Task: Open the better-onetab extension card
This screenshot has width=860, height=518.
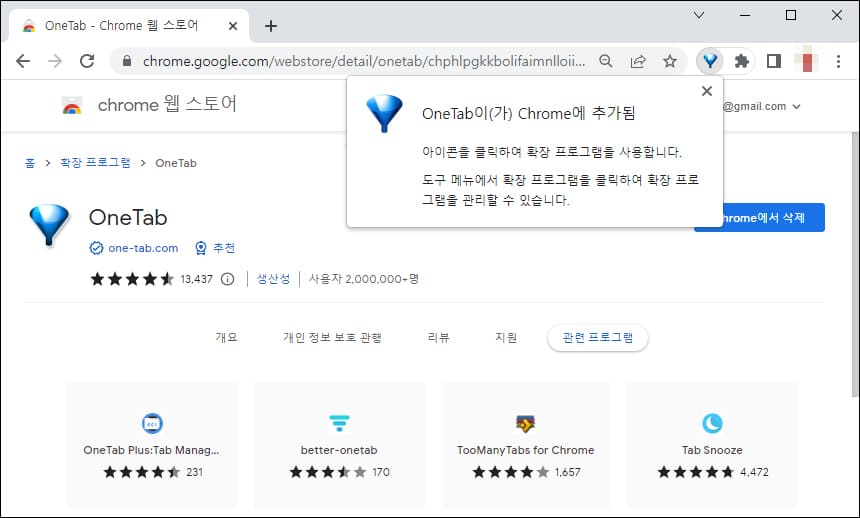Action: 339,445
